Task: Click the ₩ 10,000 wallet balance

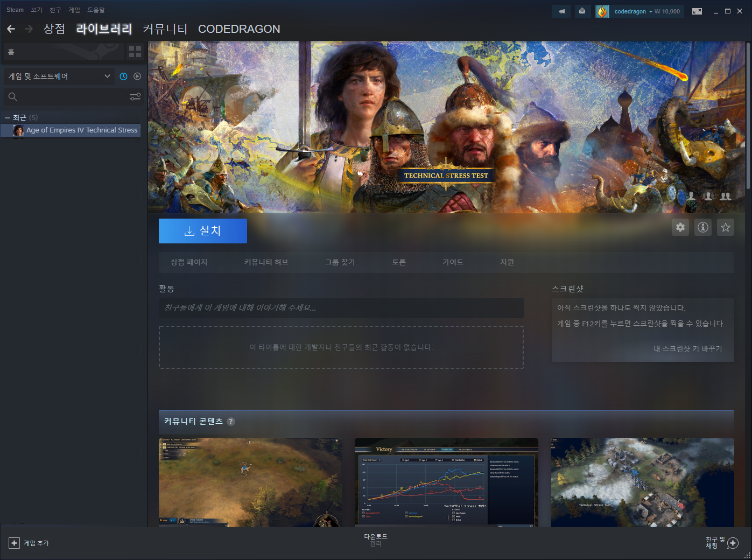Action: coord(667,11)
